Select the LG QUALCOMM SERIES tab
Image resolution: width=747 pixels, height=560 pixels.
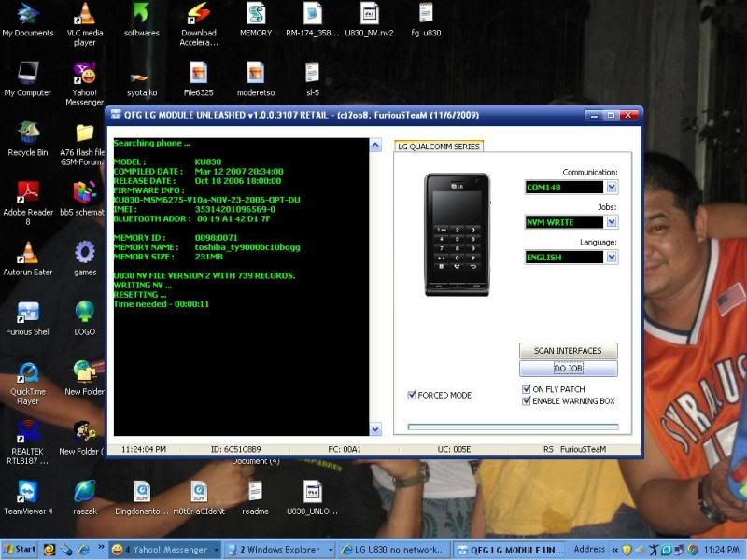coord(439,147)
